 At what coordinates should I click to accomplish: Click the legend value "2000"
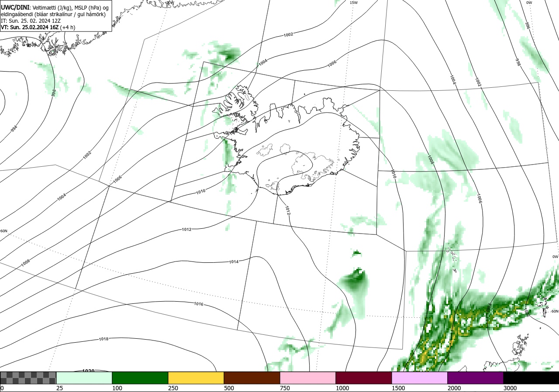pos(454,388)
